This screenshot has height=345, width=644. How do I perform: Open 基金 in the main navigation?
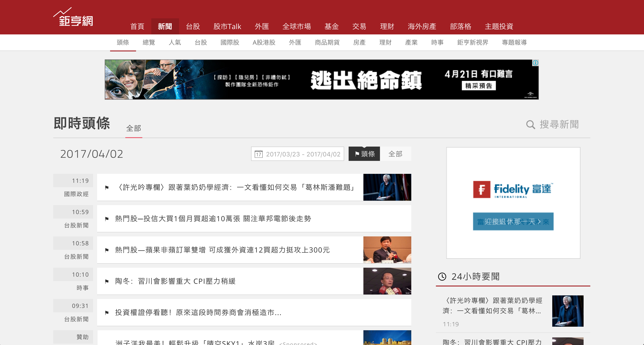331,26
